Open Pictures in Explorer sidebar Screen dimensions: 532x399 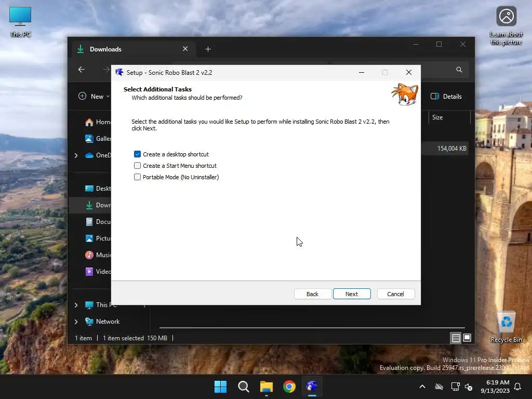[97, 238]
